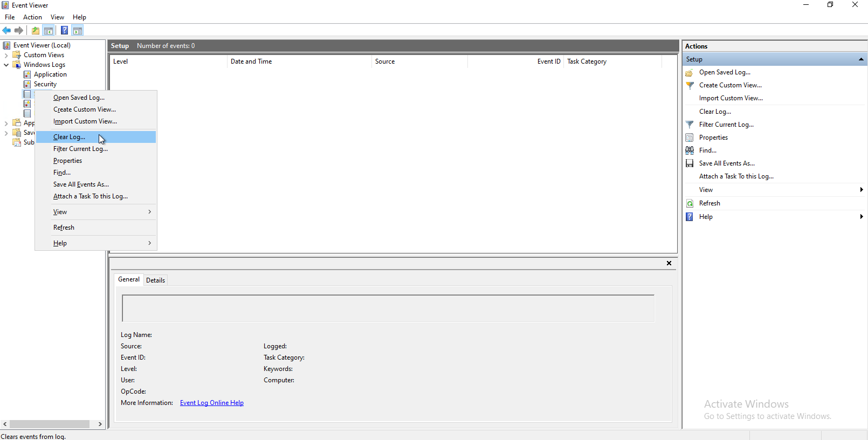
Task: Click the Event Viewer (Local) root icon
Action: click(x=6, y=45)
